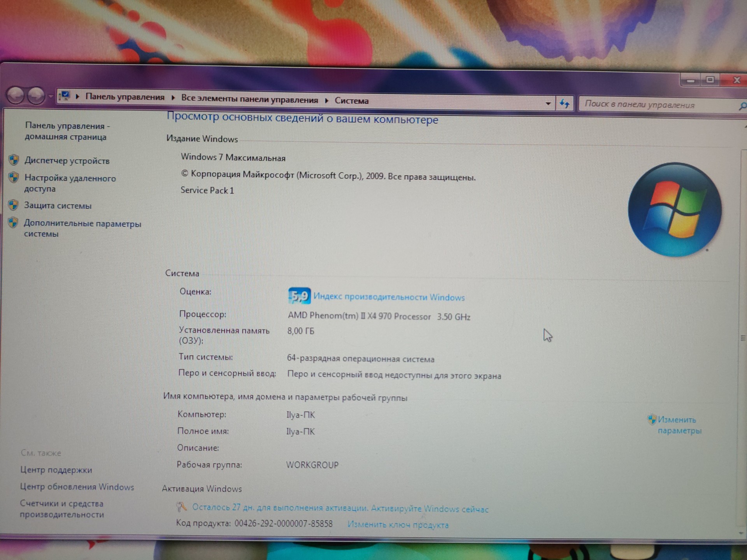747x560 pixels.
Task: Click the WORKGROUP value
Action: [312, 465]
